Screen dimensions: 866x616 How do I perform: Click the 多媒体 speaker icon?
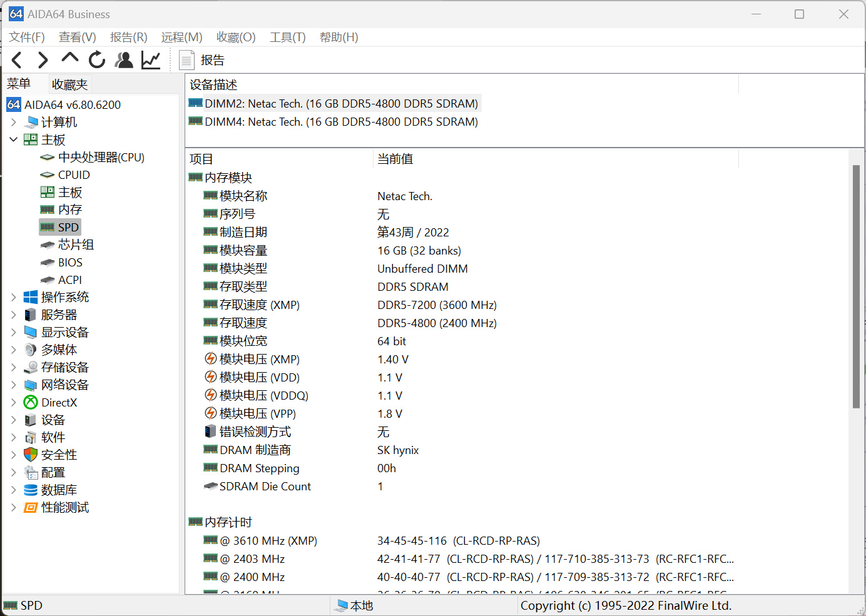31,350
